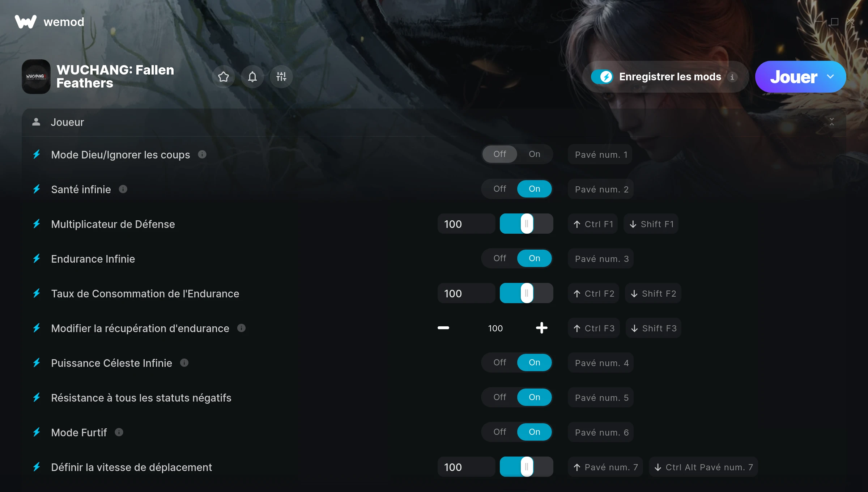
Task: Open the notifications bell icon
Action: [252, 77]
